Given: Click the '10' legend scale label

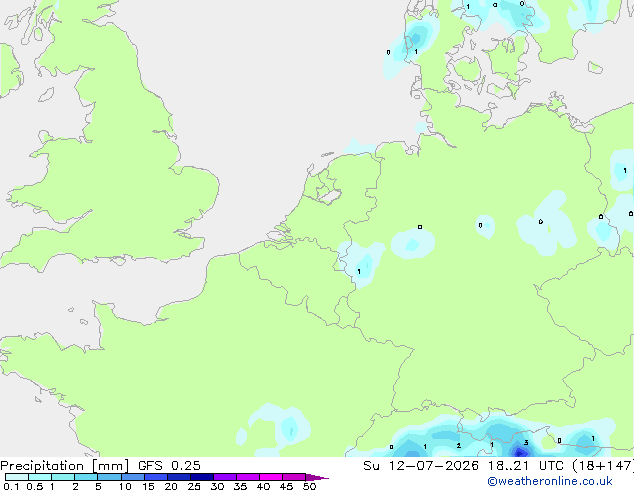Looking at the screenshot, I should (125, 486).
